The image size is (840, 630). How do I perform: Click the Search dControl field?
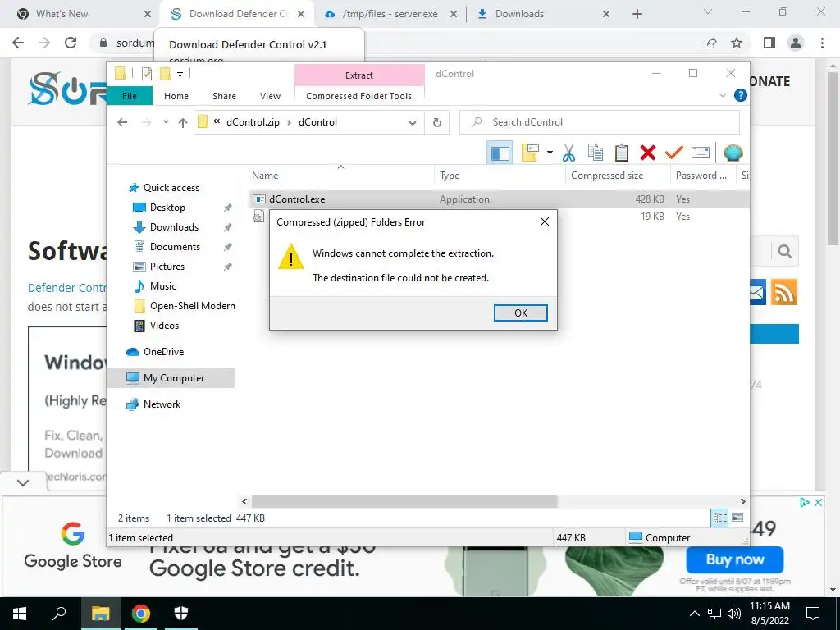(x=600, y=122)
